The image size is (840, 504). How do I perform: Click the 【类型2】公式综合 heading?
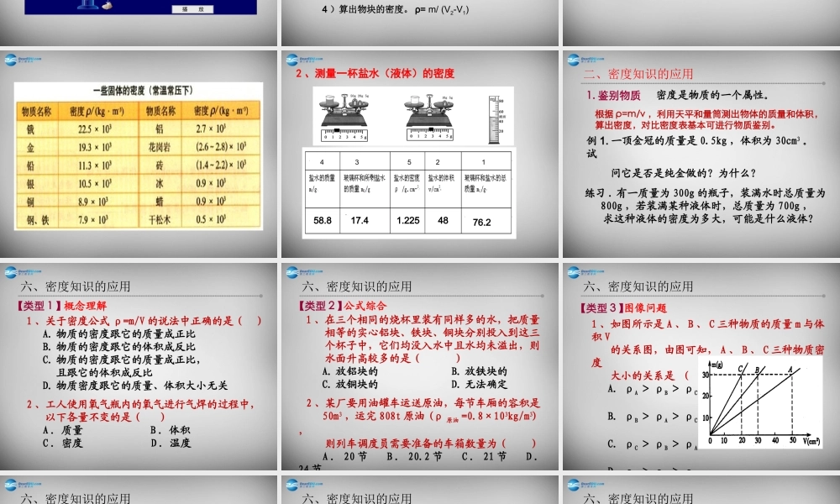[343, 306]
